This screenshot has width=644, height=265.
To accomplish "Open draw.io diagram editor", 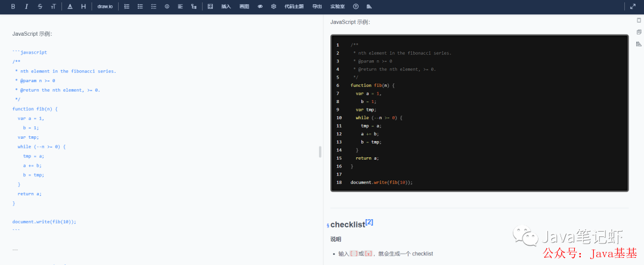I will [105, 7].
